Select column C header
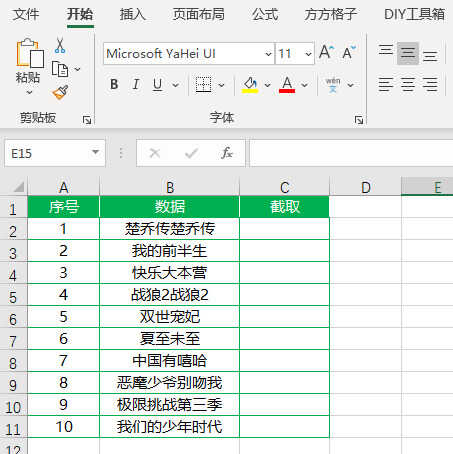The width and height of the screenshot is (453, 454). 285,187
